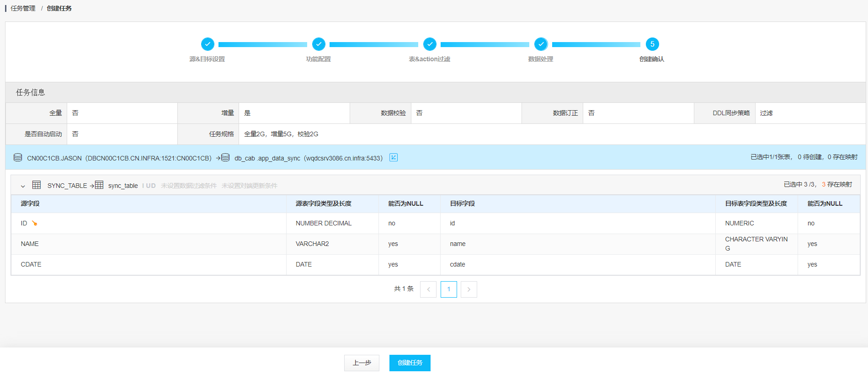Click the I UD action label
Image resolution: width=868 pixels, height=374 pixels.
point(149,186)
